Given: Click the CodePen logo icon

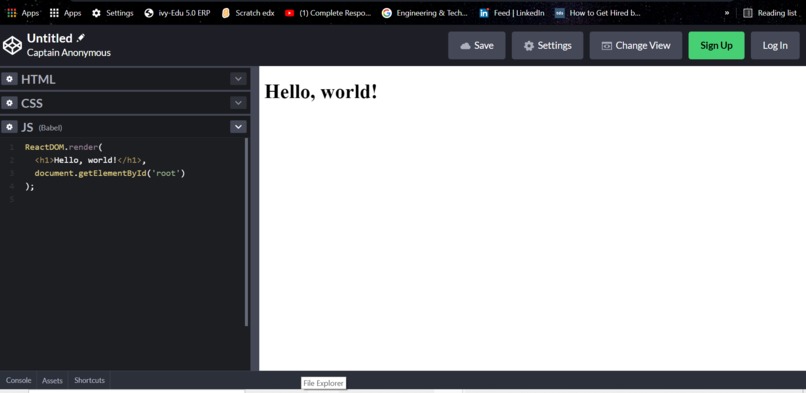Looking at the screenshot, I should pyautogui.click(x=12, y=45).
